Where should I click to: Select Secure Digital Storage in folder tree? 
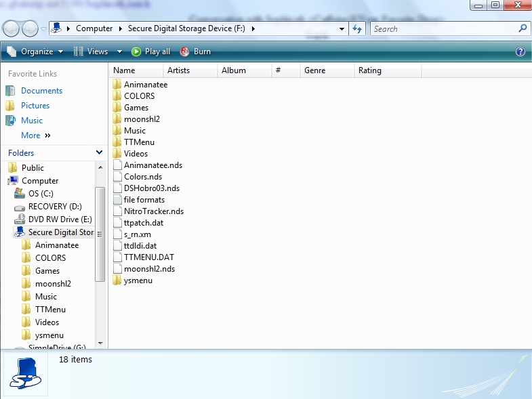click(61, 232)
